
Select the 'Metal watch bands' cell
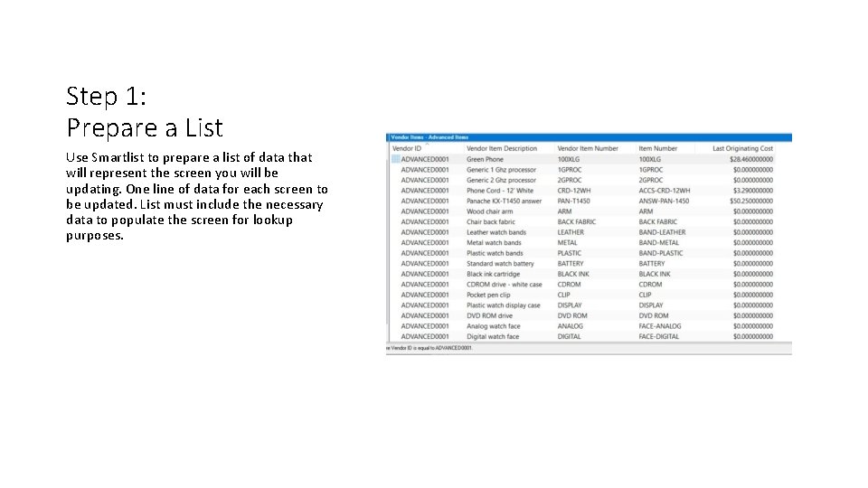point(494,243)
